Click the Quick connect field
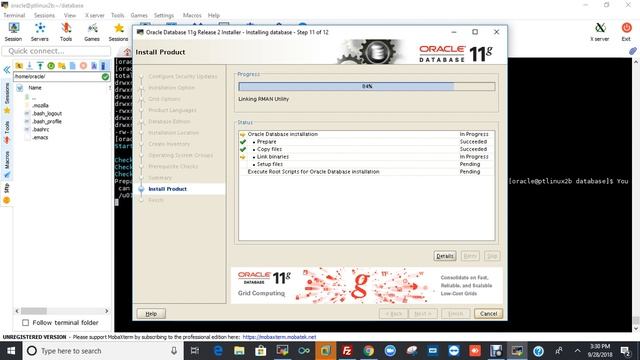The height and width of the screenshot is (360, 640). pos(56,51)
